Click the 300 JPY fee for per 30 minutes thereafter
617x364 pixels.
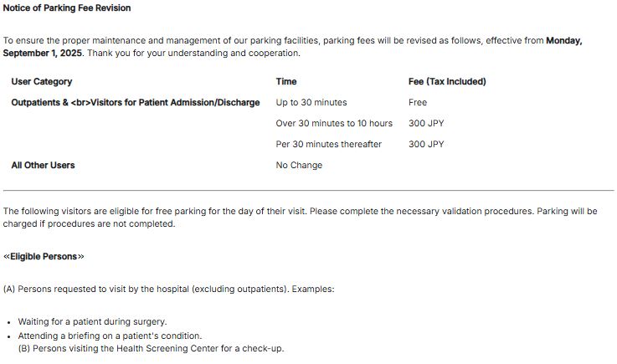426,144
